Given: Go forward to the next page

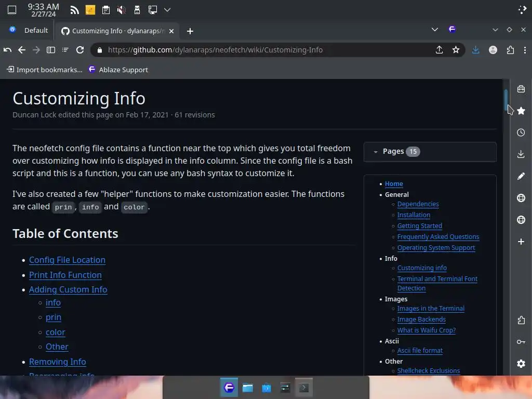Looking at the screenshot, I should (x=36, y=50).
